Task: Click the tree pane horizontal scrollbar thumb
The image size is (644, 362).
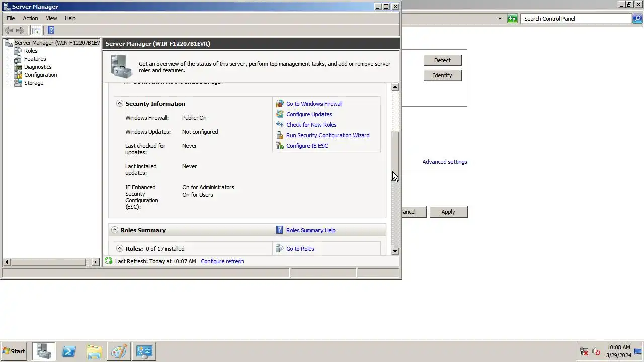Action: [x=48, y=262]
